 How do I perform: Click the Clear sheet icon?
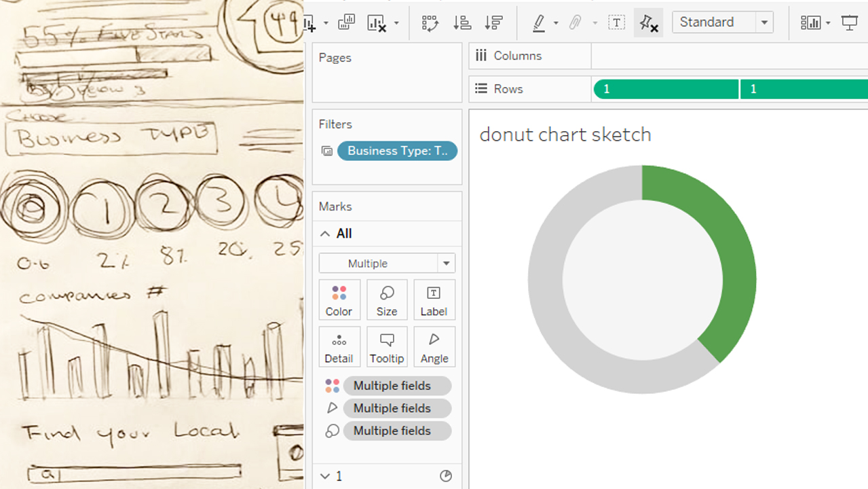(x=377, y=22)
